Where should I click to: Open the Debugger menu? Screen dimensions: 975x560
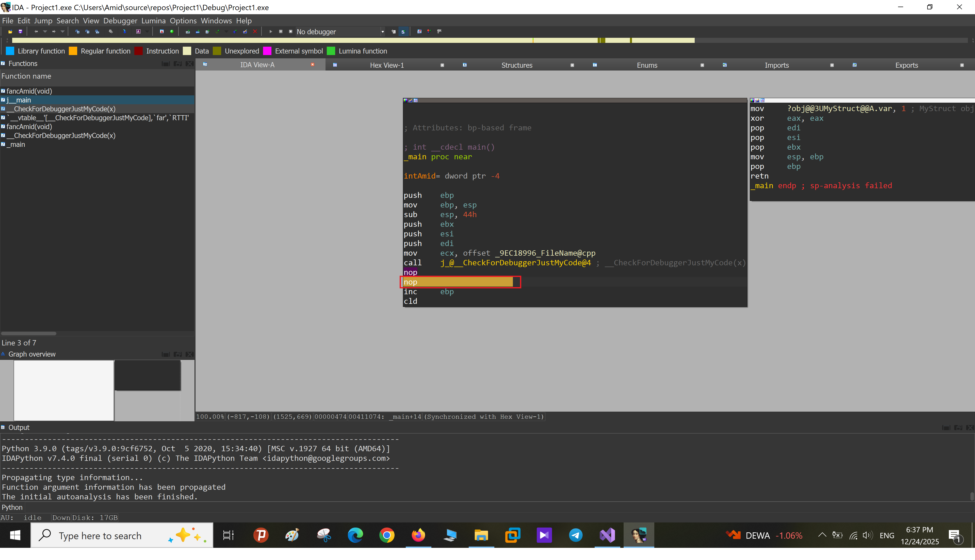(120, 21)
